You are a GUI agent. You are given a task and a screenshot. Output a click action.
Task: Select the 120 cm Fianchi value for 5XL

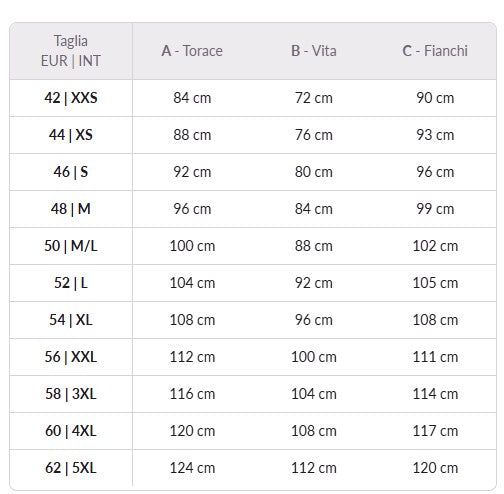click(x=435, y=468)
